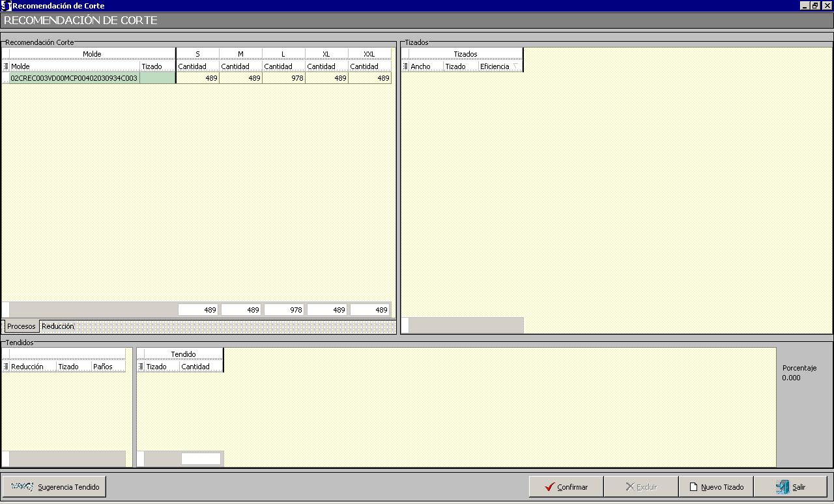834x504 pixels.
Task: Click the green Tizado cell in mold row
Action: point(157,78)
